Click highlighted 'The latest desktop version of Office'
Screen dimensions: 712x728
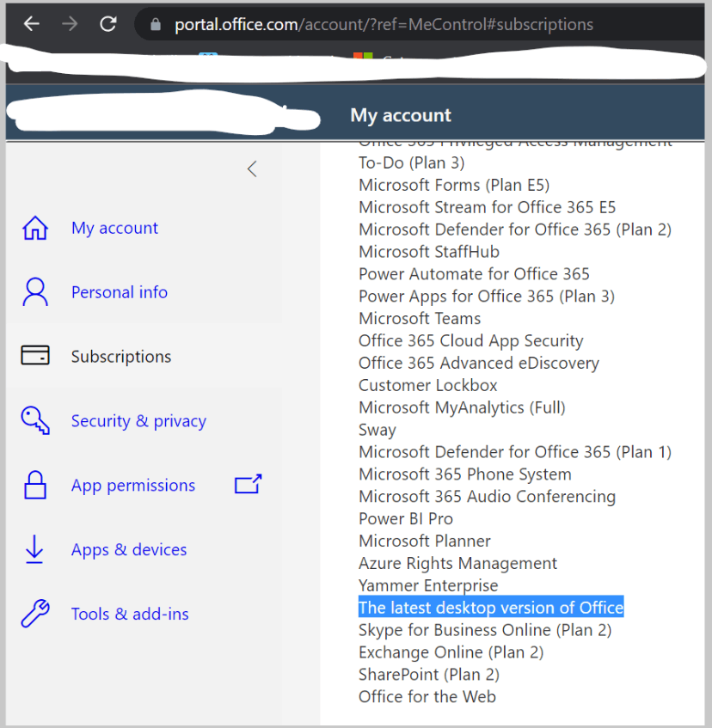point(491,608)
